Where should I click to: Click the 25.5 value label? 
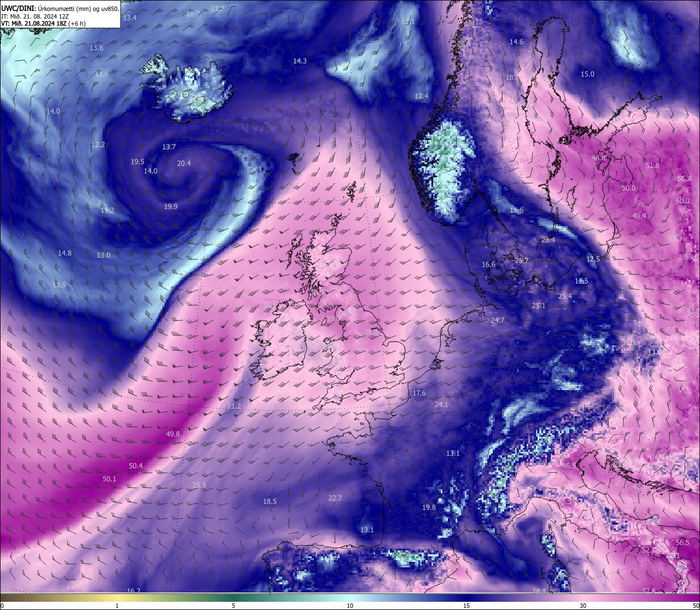point(199,485)
